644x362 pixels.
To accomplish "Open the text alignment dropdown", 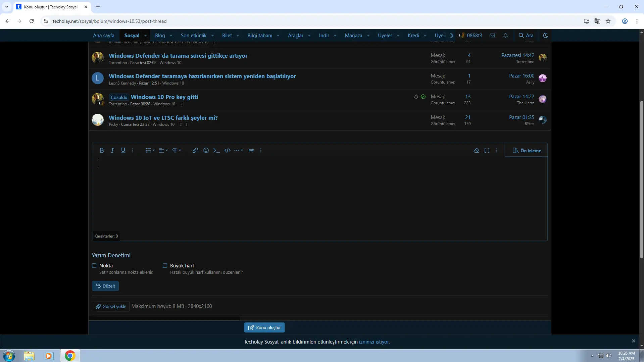I will (x=163, y=150).
